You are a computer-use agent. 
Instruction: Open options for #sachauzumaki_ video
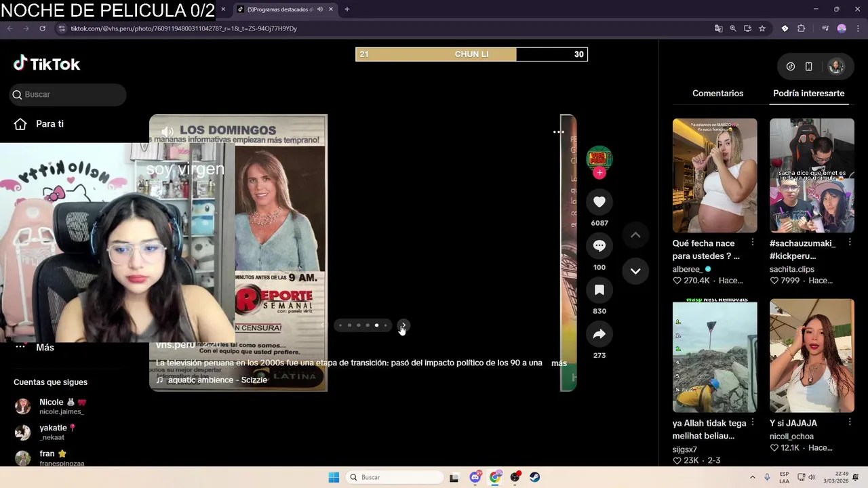850,243
